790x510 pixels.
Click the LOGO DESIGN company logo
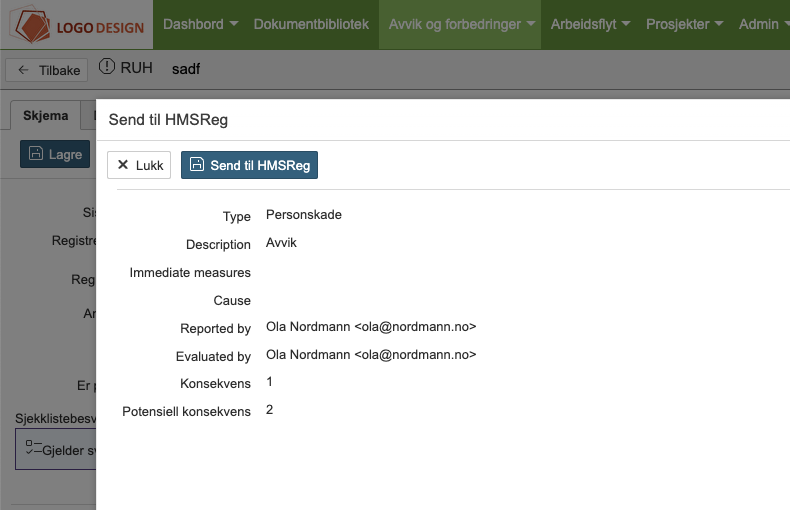(x=77, y=24)
